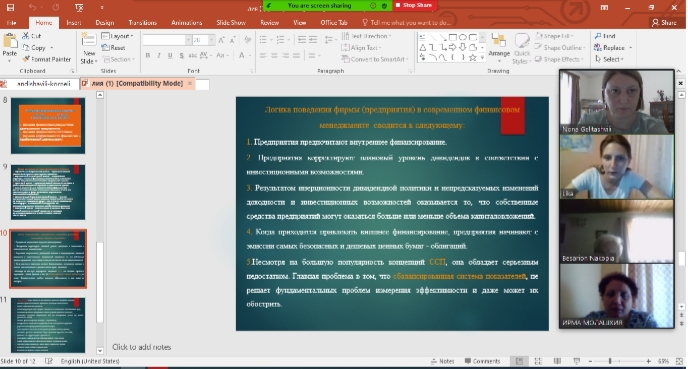Image resolution: width=688 pixels, height=369 pixels.
Task: Switch to the Slide Show tab
Action: point(231,22)
